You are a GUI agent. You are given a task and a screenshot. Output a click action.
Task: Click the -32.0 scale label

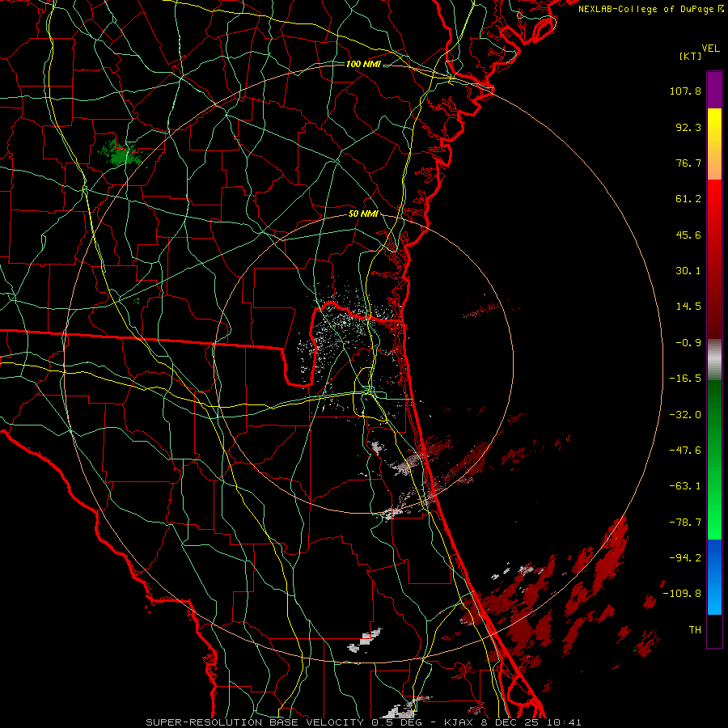tap(685, 414)
